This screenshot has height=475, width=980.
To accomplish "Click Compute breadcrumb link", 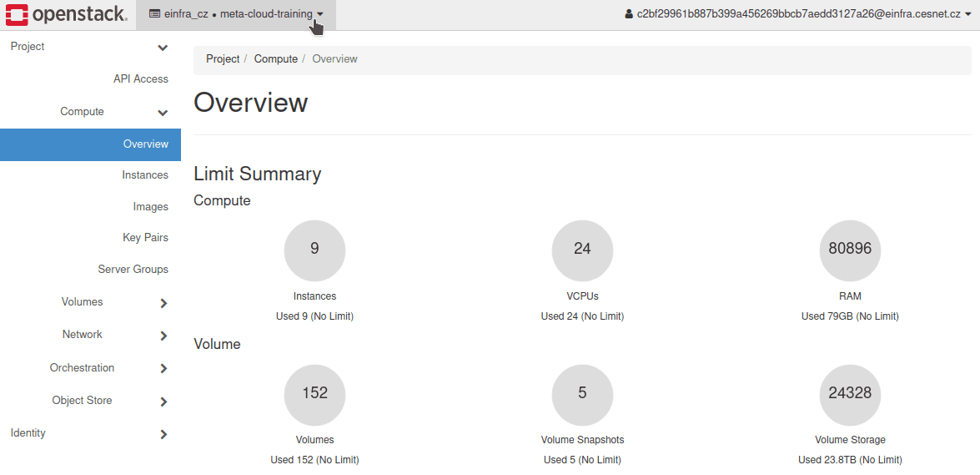I will tap(275, 59).
